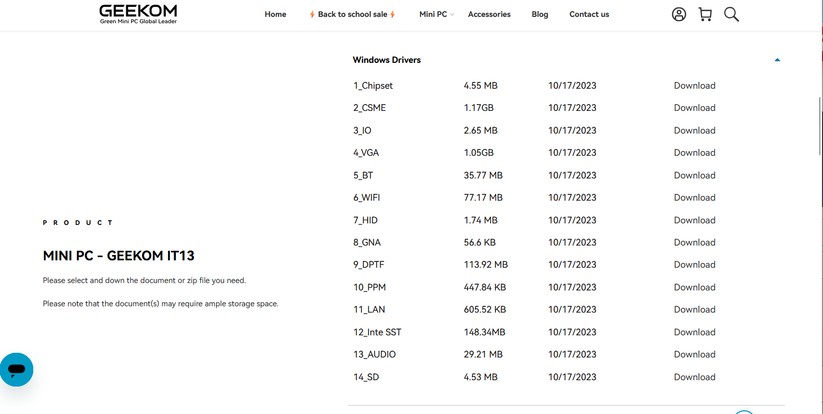
Task: Open the blue chat support bubble
Action: (16, 369)
